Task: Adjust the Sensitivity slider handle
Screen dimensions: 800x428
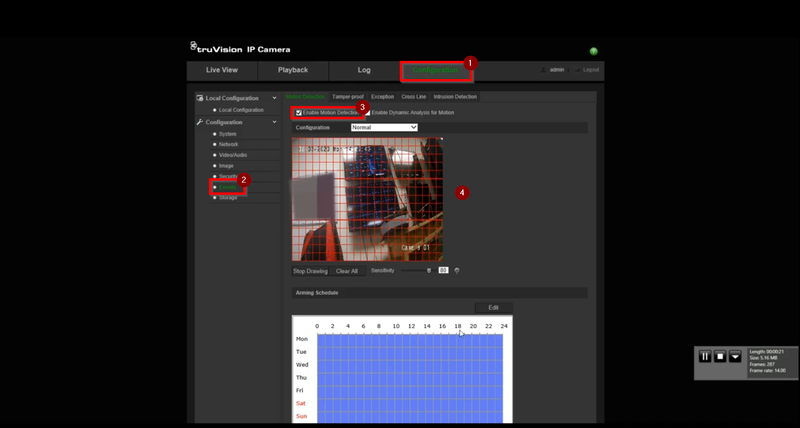Action: click(x=429, y=271)
